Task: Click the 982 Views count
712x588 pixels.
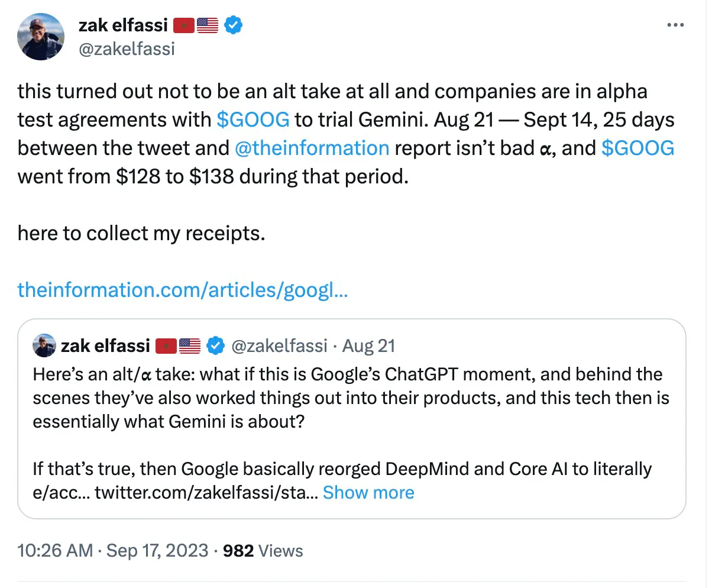Action: pos(263,551)
